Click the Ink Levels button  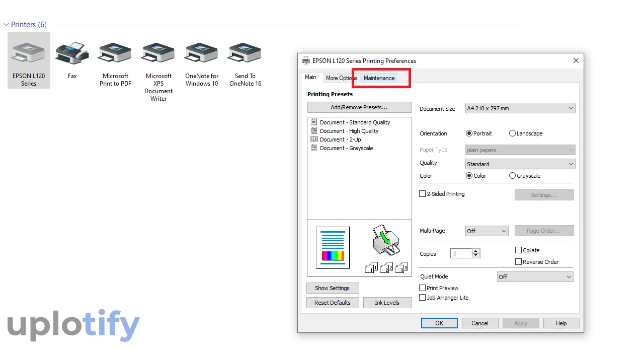click(x=387, y=303)
